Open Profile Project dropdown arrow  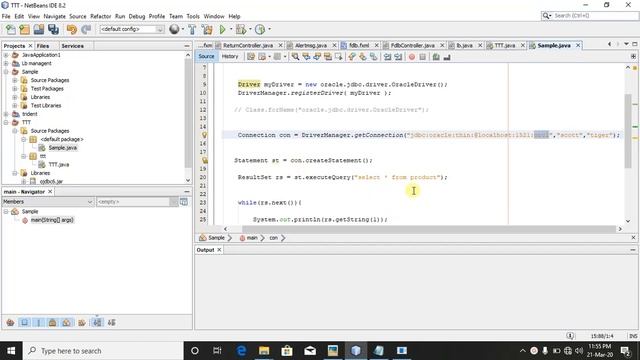point(269,29)
